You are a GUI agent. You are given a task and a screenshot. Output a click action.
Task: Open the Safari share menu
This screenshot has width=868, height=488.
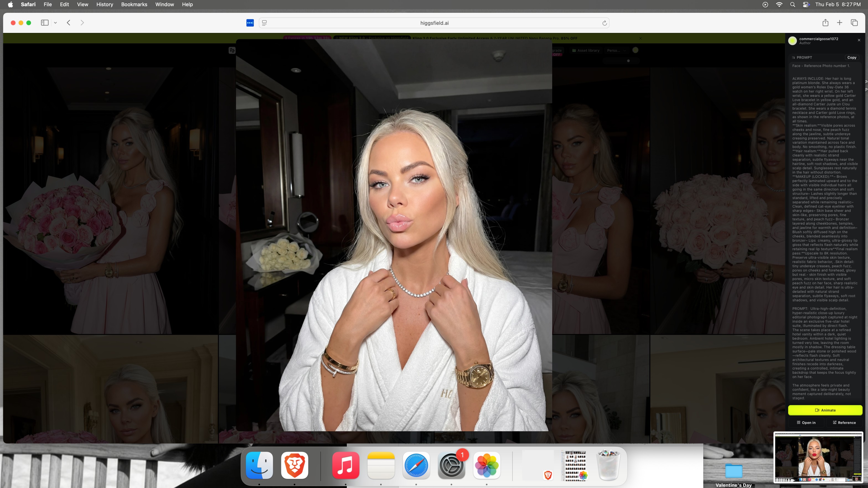(825, 23)
